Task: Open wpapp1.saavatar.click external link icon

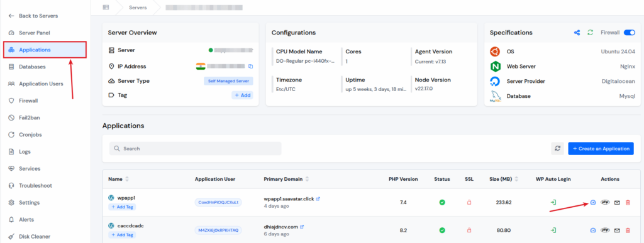Action: [318, 199]
